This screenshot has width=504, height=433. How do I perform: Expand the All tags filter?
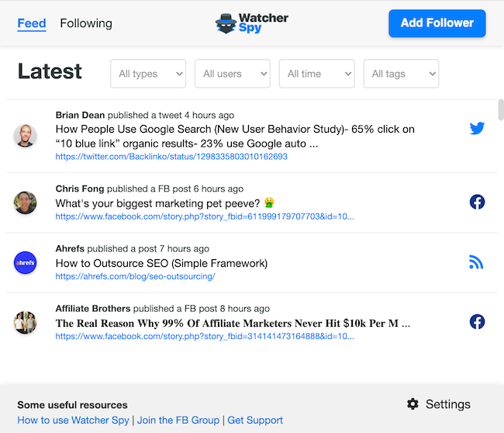click(401, 74)
